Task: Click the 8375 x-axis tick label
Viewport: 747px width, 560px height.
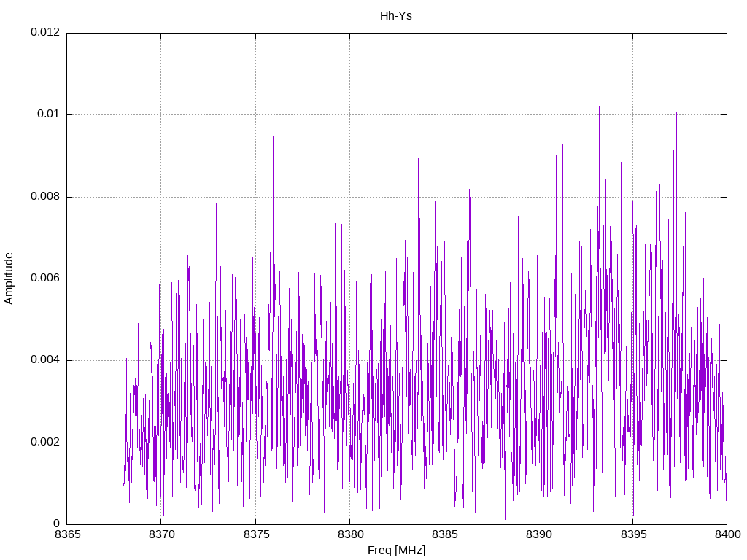Action: tap(256, 534)
